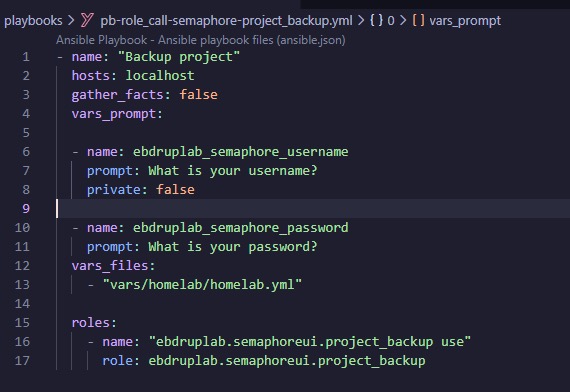Click line number 17 in gutter
The width and height of the screenshot is (570, 392).
(x=22, y=361)
